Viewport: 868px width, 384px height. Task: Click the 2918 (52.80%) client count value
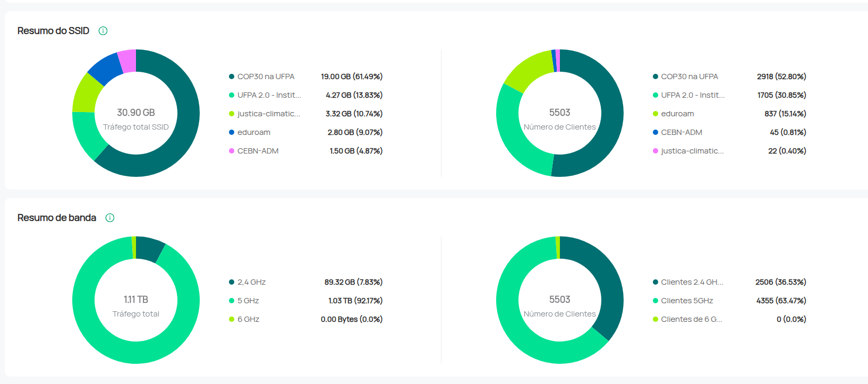781,76
